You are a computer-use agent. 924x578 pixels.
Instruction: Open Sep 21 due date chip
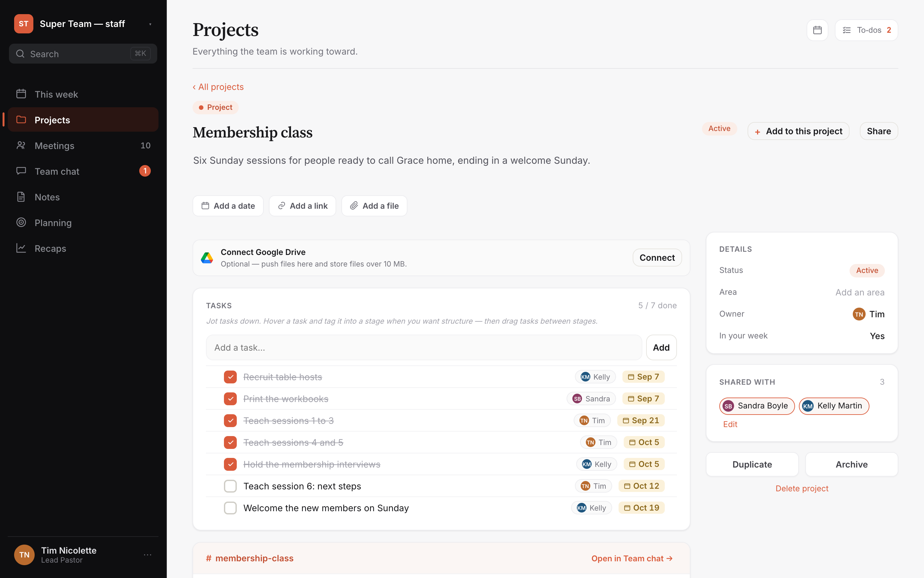(641, 421)
